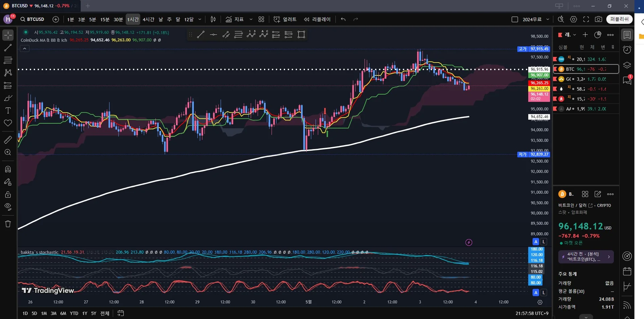
Task: Add a symbol to compare
Action: [56, 19]
